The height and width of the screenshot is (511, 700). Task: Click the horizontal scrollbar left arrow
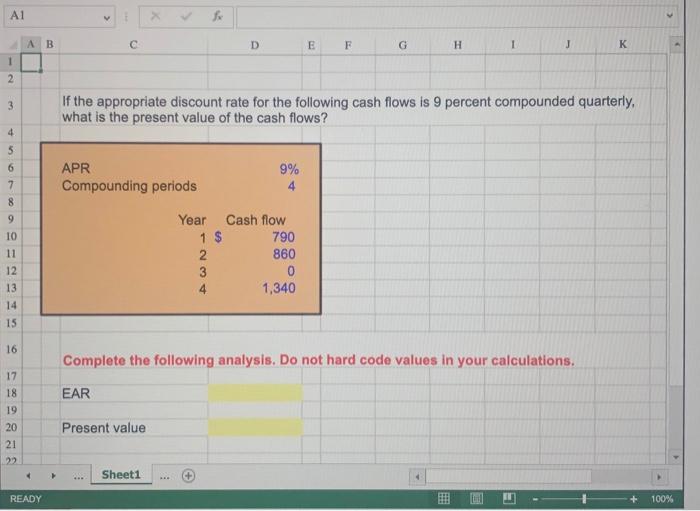(x=417, y=477)
